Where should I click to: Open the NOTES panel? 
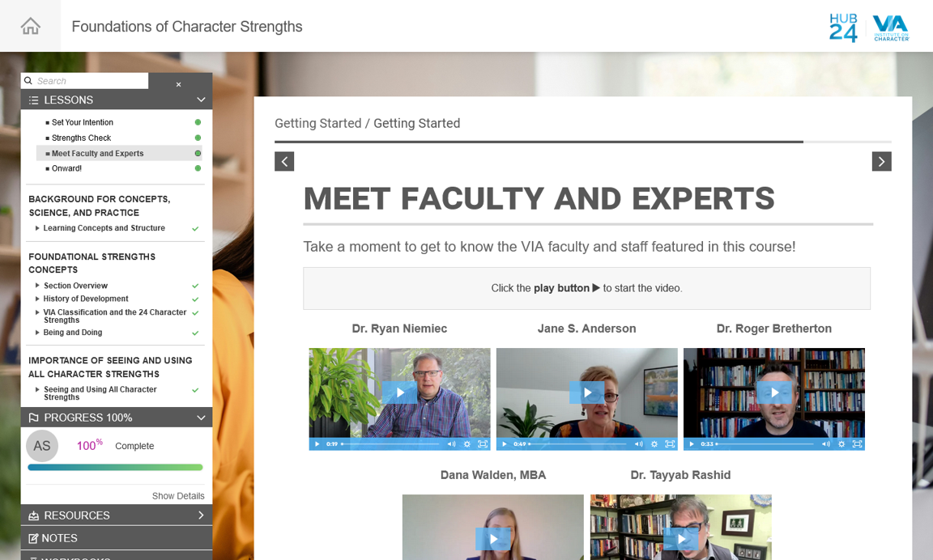click(x=60, y=538)
